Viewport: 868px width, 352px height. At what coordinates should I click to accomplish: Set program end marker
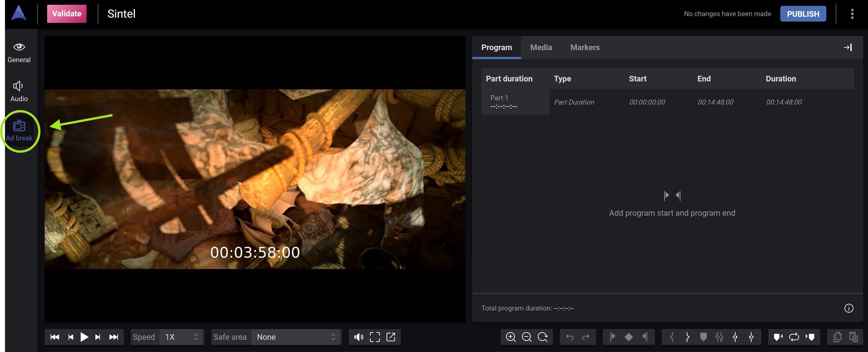pos(645,337)
